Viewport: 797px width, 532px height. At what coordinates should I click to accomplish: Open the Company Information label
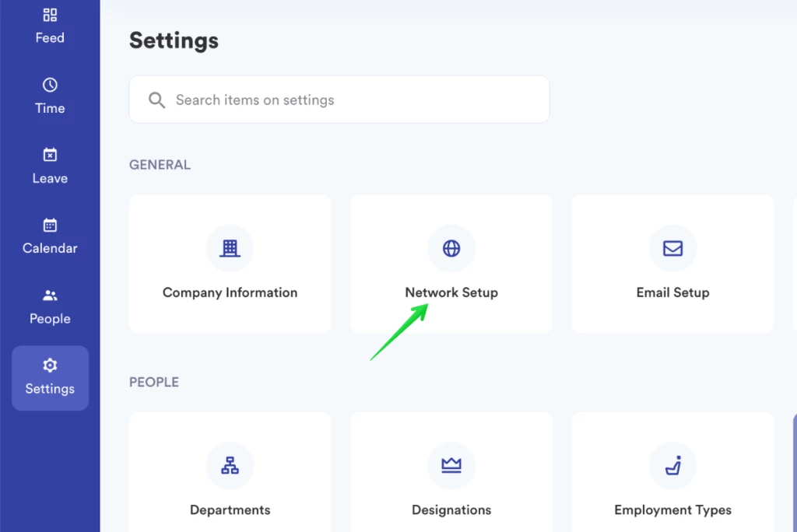point(230,292)
